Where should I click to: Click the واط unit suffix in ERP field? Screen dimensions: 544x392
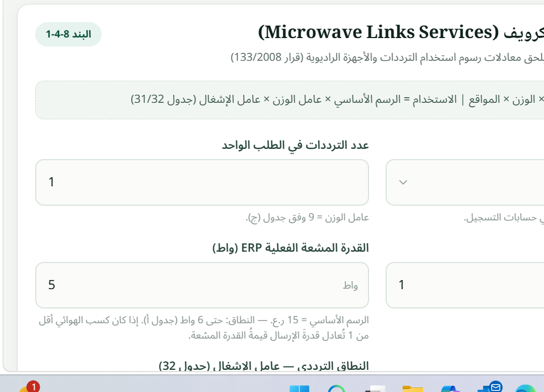point(350,285)
